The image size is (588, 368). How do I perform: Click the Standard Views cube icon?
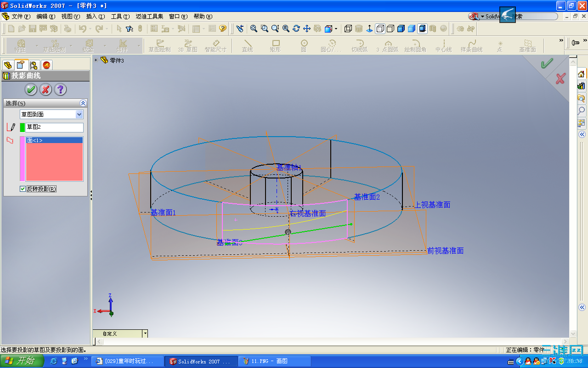[x=328, y=29]
